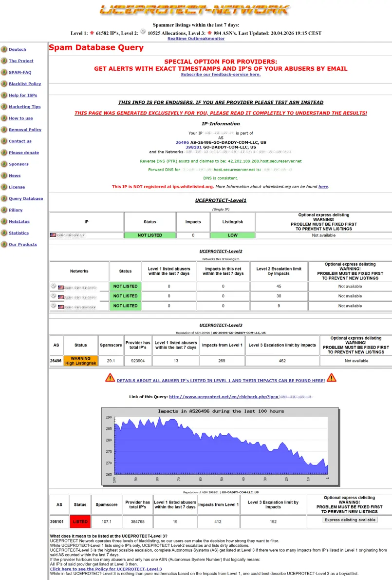
Task: Click the red Level 1 status dot in header
Action: (x=92, y=33)
